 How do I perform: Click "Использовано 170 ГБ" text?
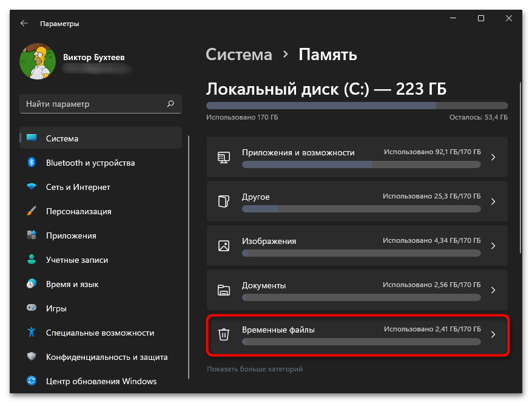pos(242,117)
